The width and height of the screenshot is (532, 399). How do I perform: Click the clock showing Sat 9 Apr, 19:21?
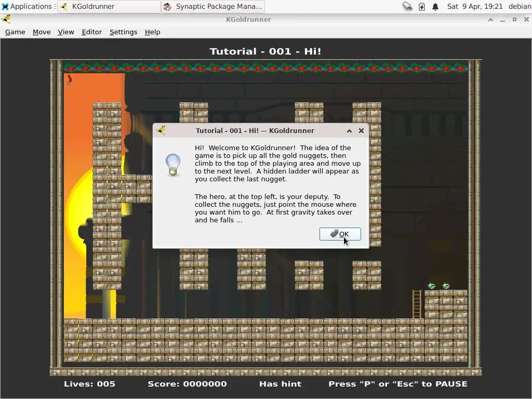coord(475,6)
